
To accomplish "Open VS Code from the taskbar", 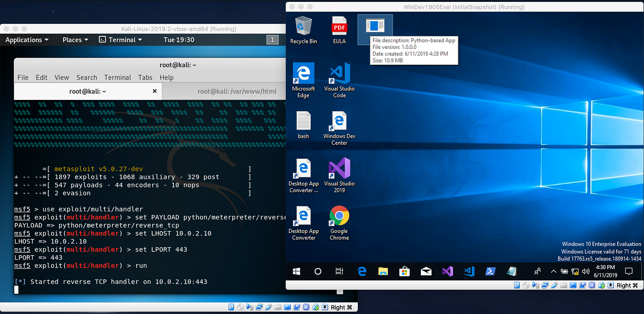I will click(x=469, y=272).
